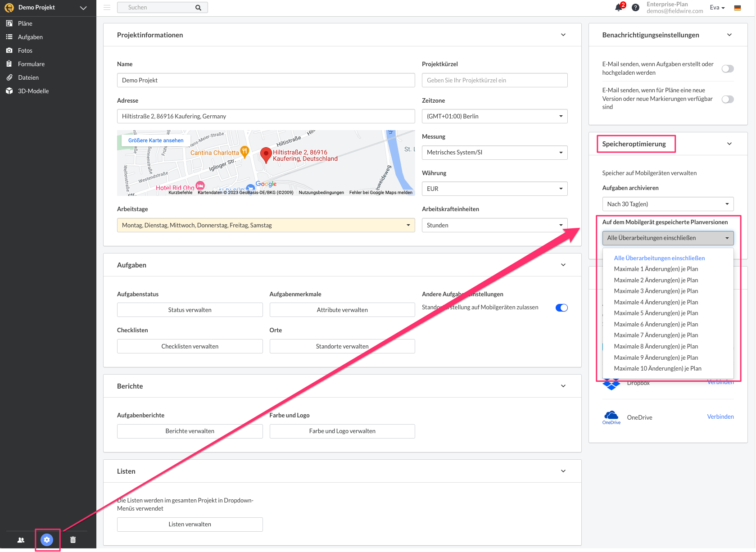The height and width of the screenshot is (552, 756).
Task: Select Alle Überarbeitungen einschließen option
Action: (668, 258)
